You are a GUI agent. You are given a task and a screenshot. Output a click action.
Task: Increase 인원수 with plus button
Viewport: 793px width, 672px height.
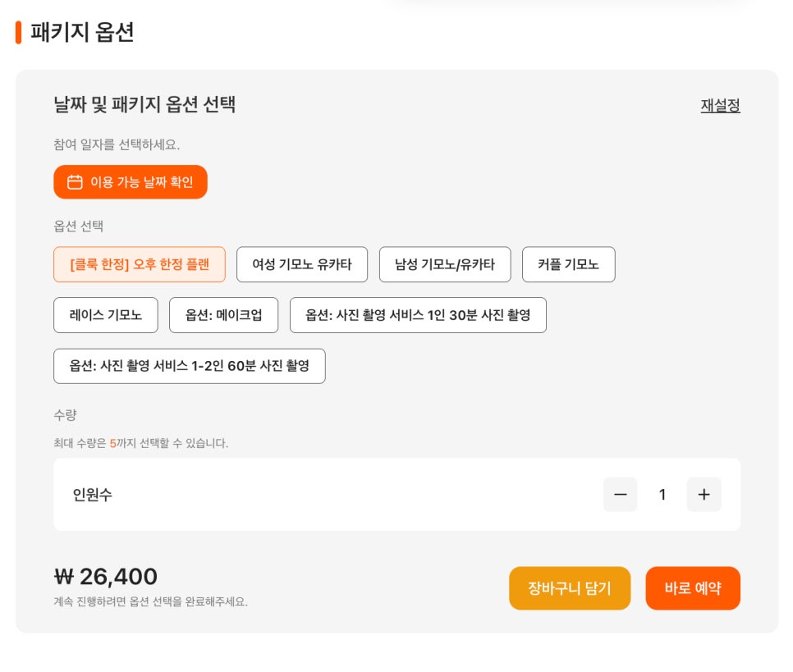[704, 495]
